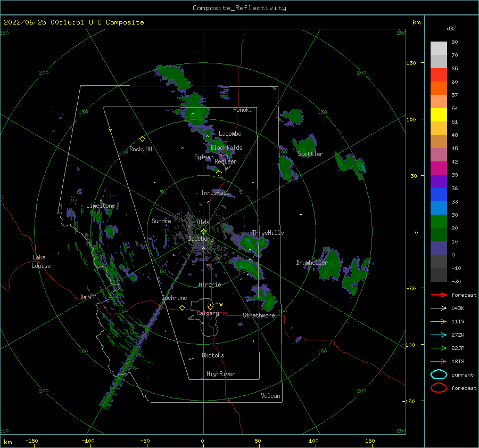
Task: Click the current legend label
Action: point(463,374)
